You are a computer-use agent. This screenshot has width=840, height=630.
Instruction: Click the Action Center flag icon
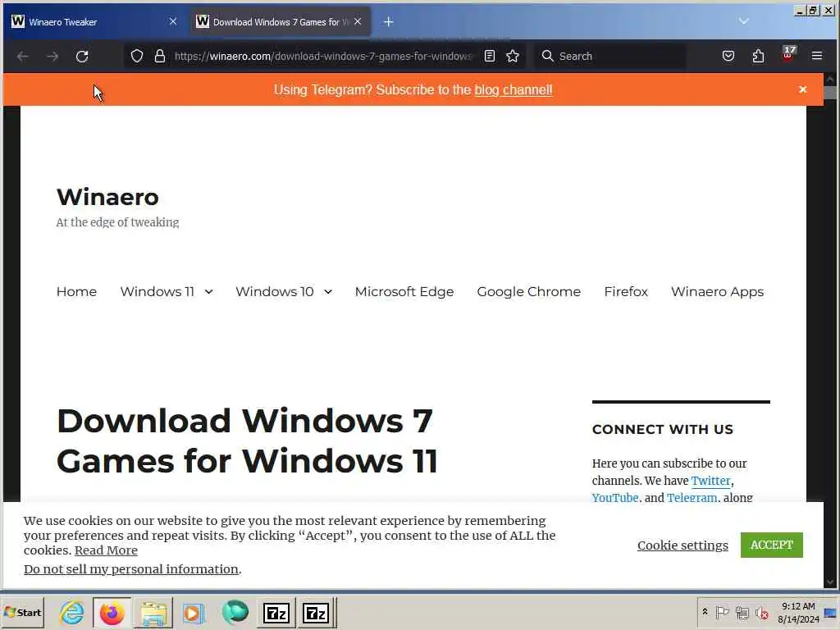tap(722, 612)
